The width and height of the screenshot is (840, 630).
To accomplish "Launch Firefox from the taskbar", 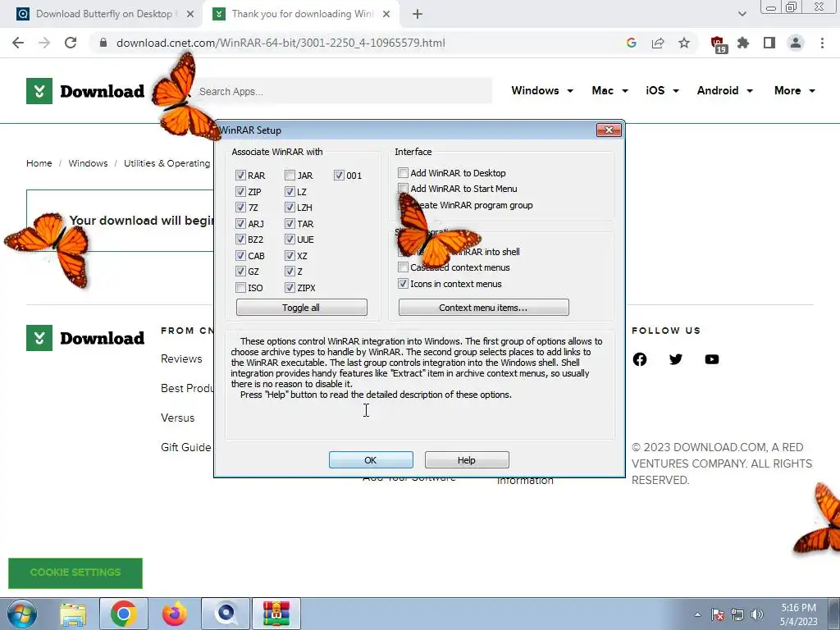I will (175, 614).
